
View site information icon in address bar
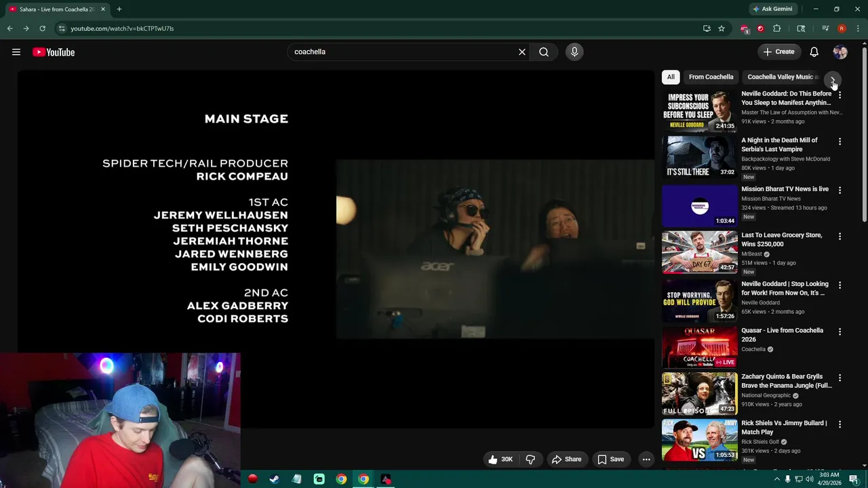[x=62, y=28]
